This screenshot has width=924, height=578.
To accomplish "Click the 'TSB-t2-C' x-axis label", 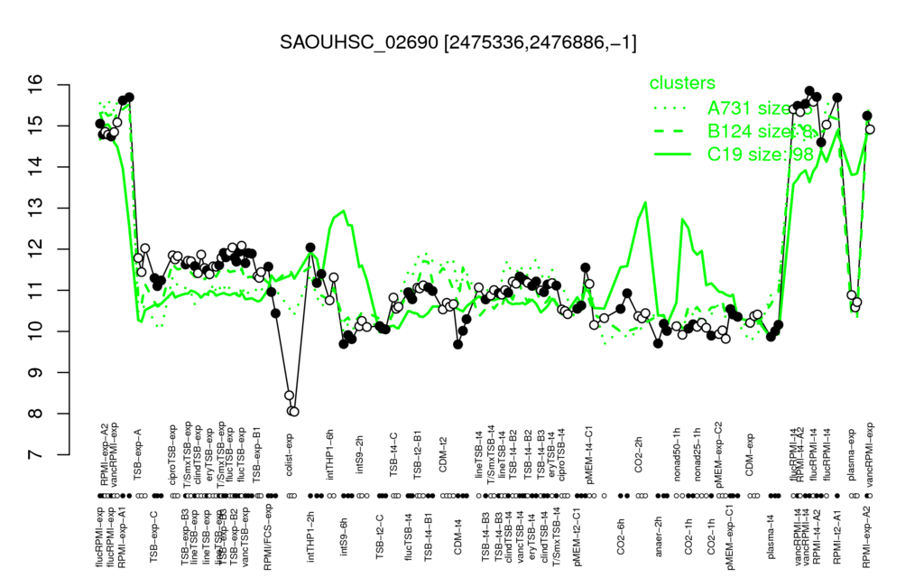I will point(380,536).
